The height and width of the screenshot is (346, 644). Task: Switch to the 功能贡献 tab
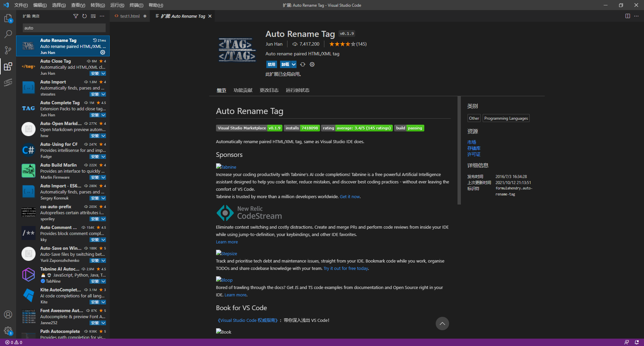pyautogui.click(x=243, y=90)
